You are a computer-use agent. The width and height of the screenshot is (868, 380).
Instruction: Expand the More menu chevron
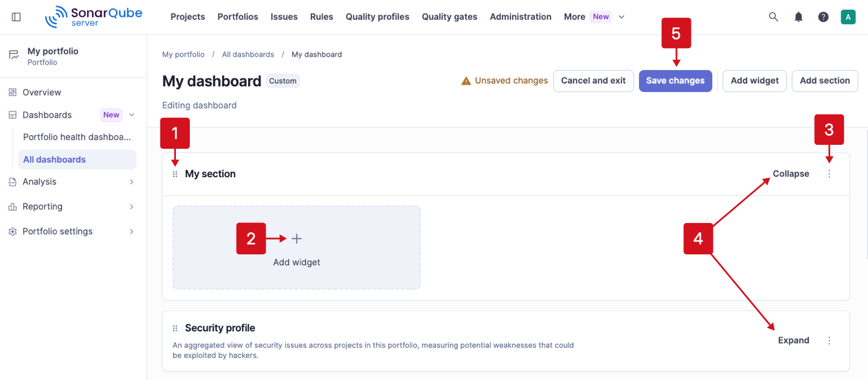pos(621,17)
